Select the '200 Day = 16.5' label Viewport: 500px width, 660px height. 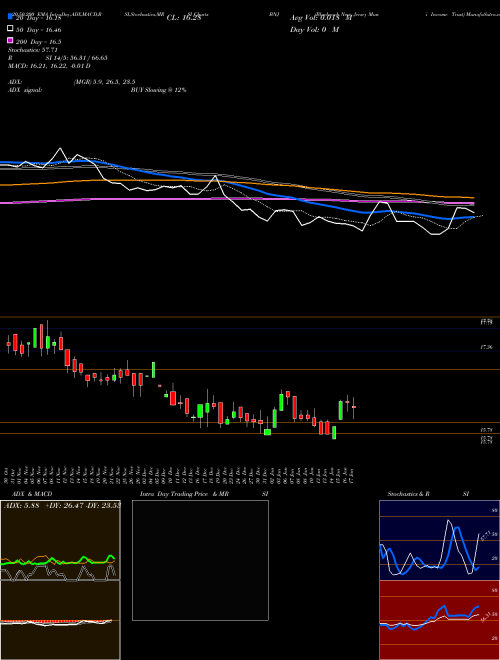click(x=38, y=42)
